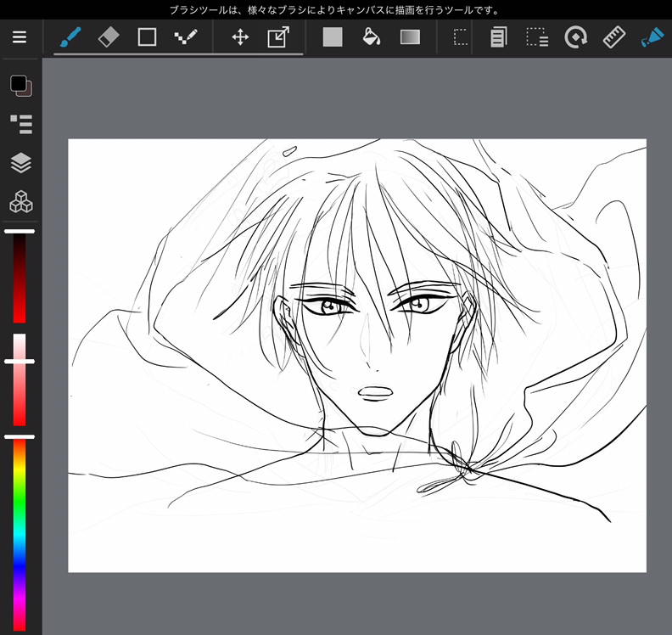Click on the drawing canvas

click(357, 356)
